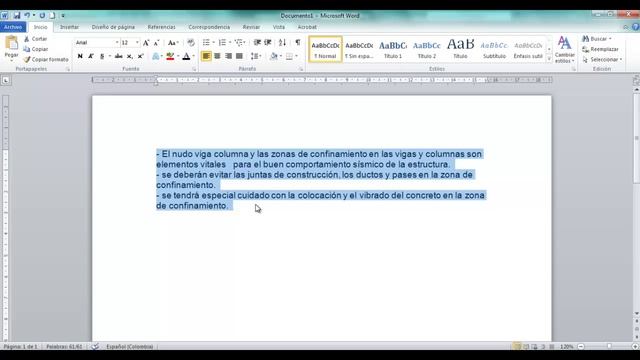640x360 pixels.
Task: Open the font size dropdown
Action: tap(137, 42)
